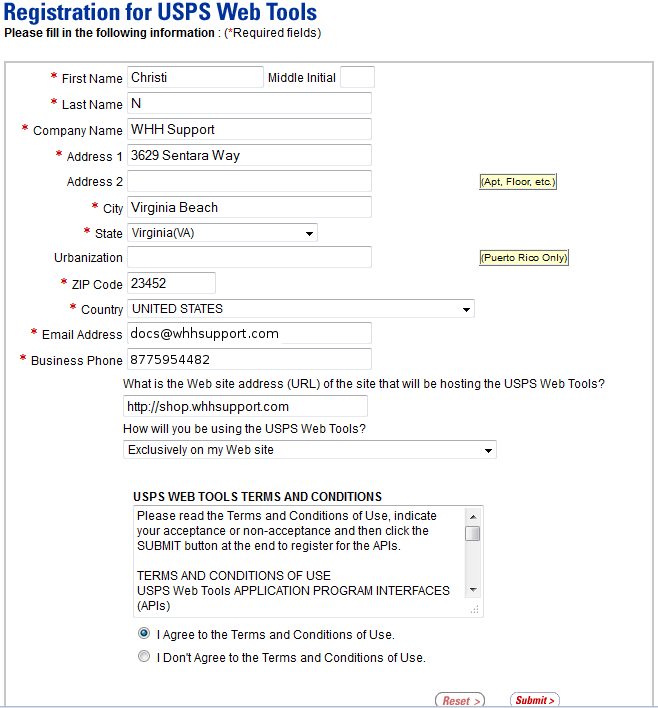Image resolution: width=658 pixels, height=708 pixels.
Task: Expand the Country dropdown list
Action: pos(300,309)
